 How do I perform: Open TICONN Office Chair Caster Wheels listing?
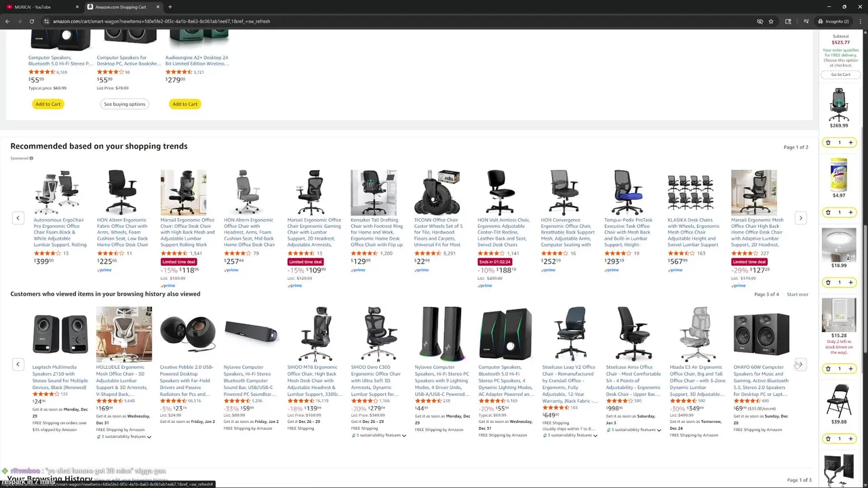pos(439,232)
